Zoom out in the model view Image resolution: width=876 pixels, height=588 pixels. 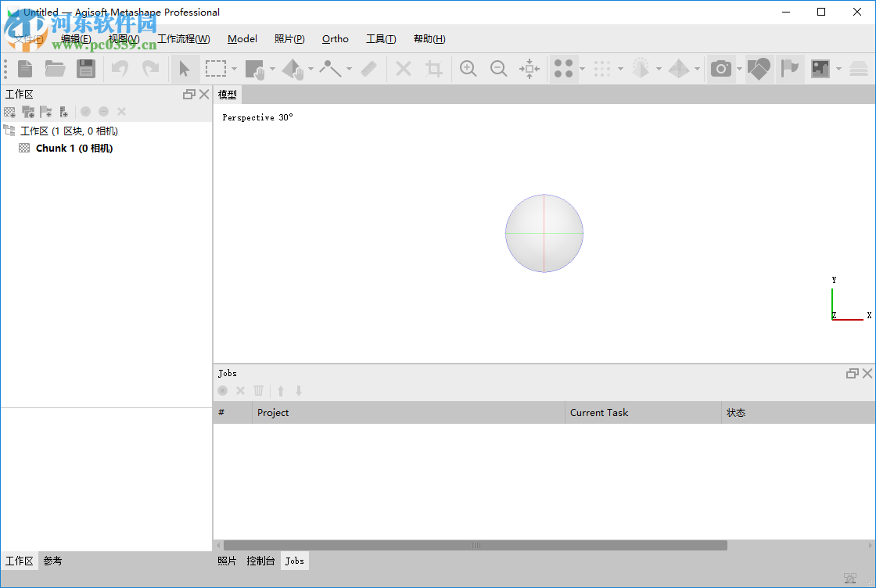tap(499, 69)
